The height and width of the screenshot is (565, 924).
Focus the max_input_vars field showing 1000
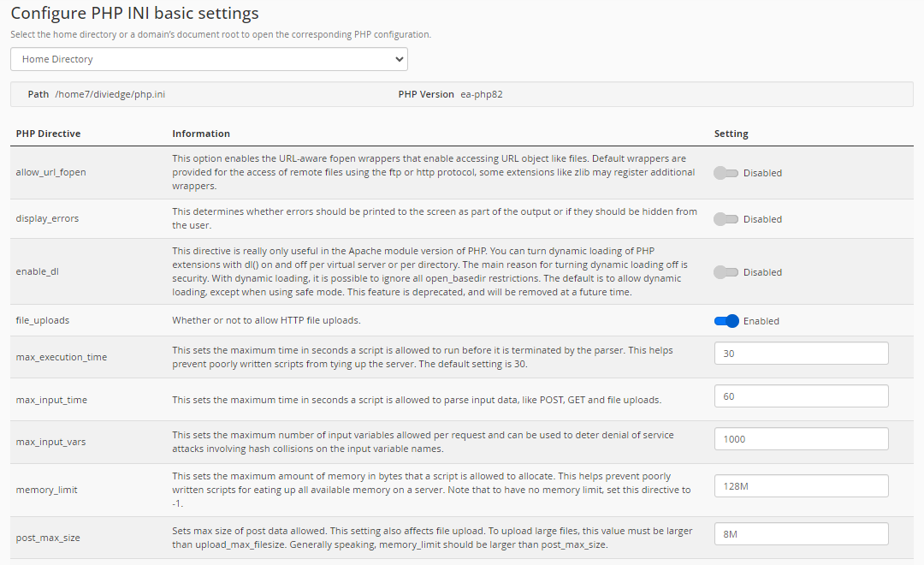point(801,439)
